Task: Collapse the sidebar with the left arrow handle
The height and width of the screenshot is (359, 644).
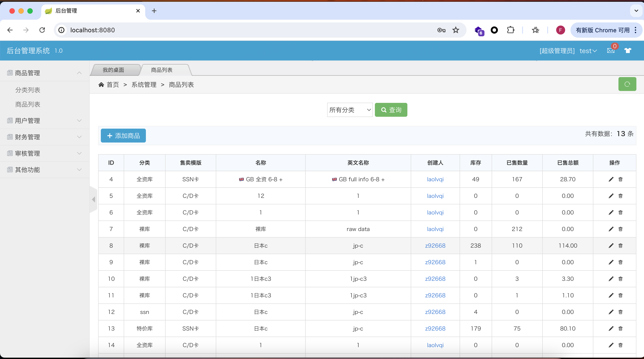Action: (93, 199)
